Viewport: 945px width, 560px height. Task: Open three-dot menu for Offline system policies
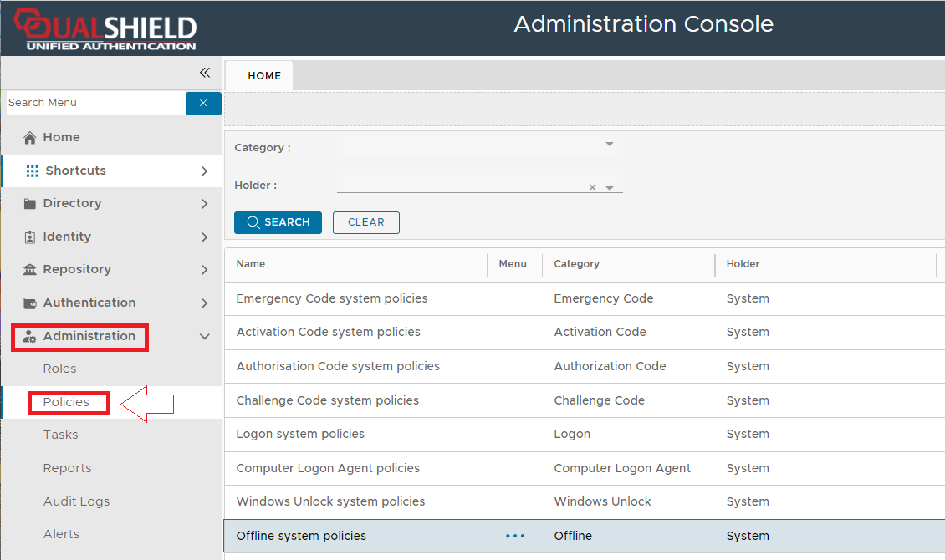point(515,536)
